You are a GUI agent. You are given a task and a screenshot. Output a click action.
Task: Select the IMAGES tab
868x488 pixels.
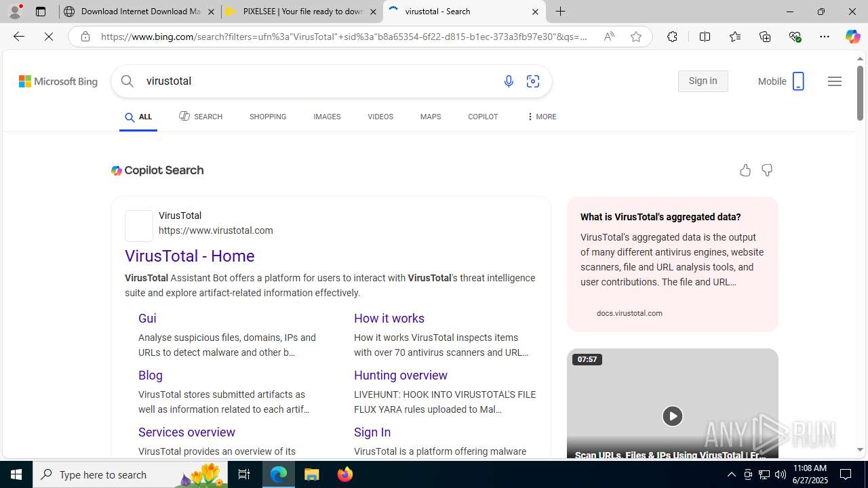click(327, 117)
